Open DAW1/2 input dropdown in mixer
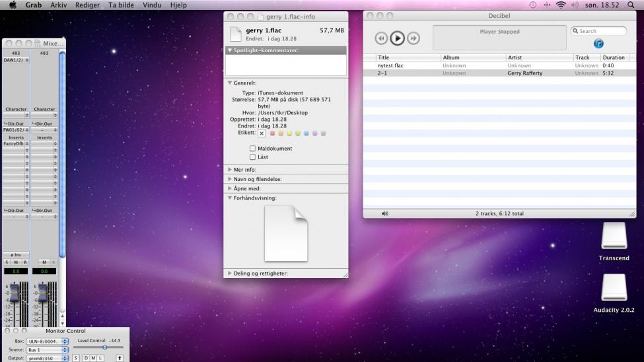Image resolution: width=644 pixels, height=362 pixels. (16, 60)
